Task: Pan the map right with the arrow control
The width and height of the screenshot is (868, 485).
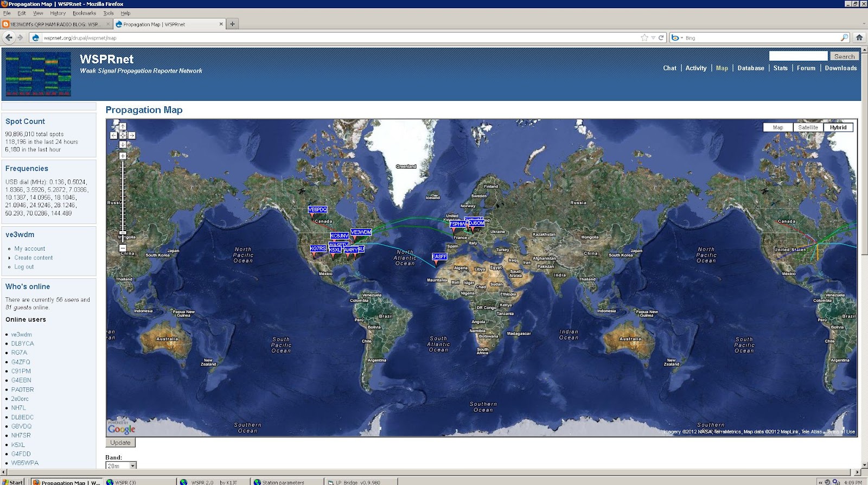Action: (x=132, y=136)
